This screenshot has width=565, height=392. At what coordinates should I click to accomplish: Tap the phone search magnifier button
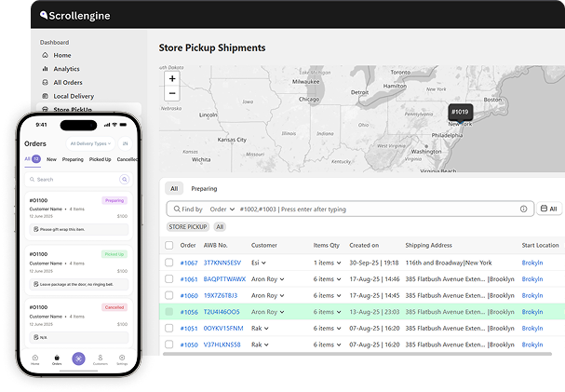[125, 179]
